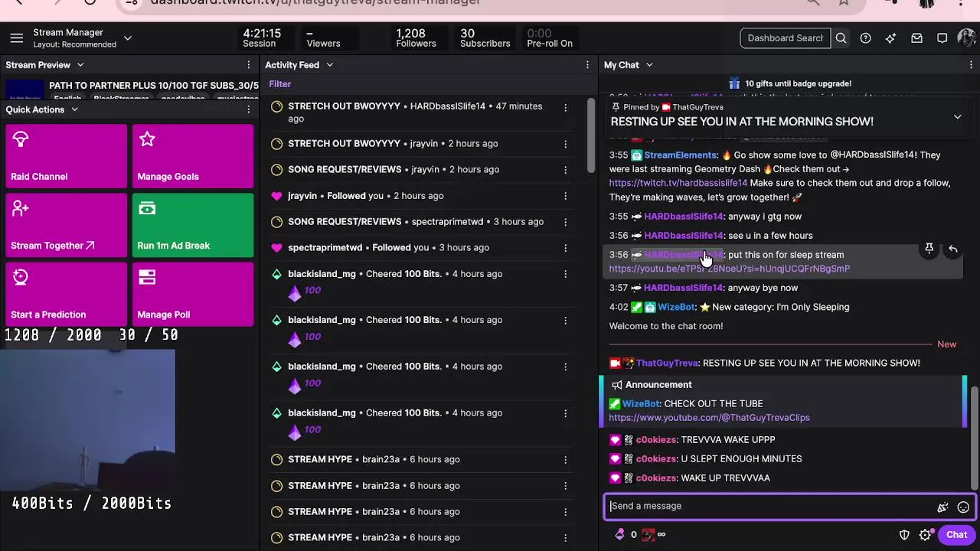Image resolution: width=980 pixels, height=551 pixels.
Task: Click ThatGuyTreva username in chat
Action: coord(667,364)
